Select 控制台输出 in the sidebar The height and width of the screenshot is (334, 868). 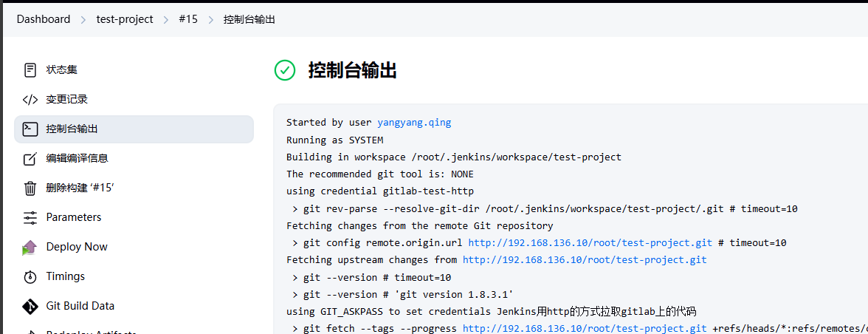[x=134, y=129]
